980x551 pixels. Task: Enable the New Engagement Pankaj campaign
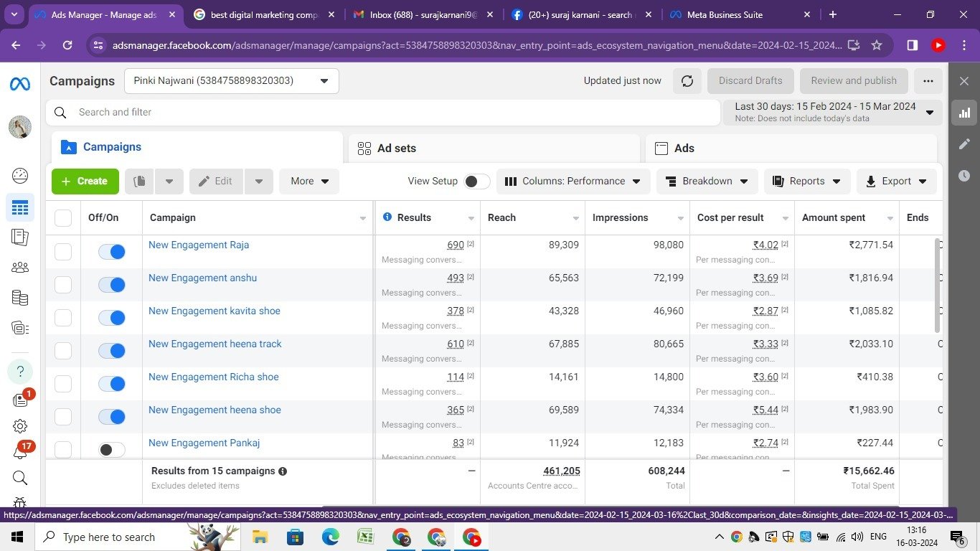pyautogui.click(x=112, y=450)
